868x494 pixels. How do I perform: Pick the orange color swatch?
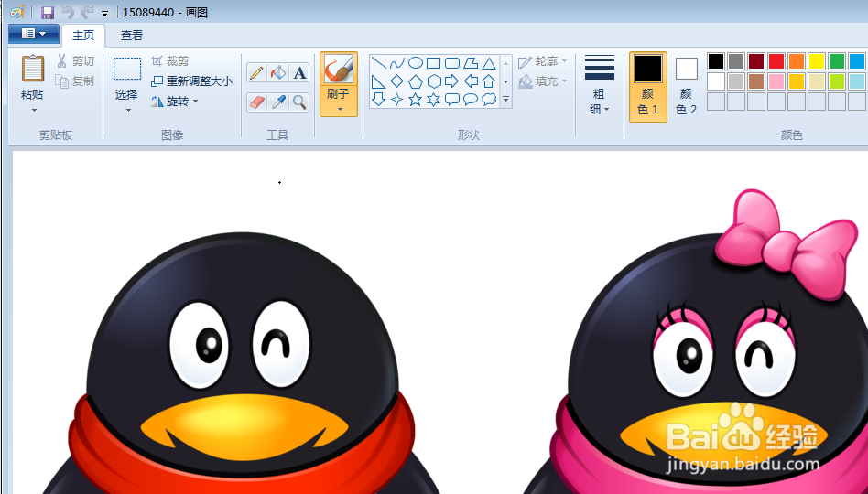pos(797,61)
